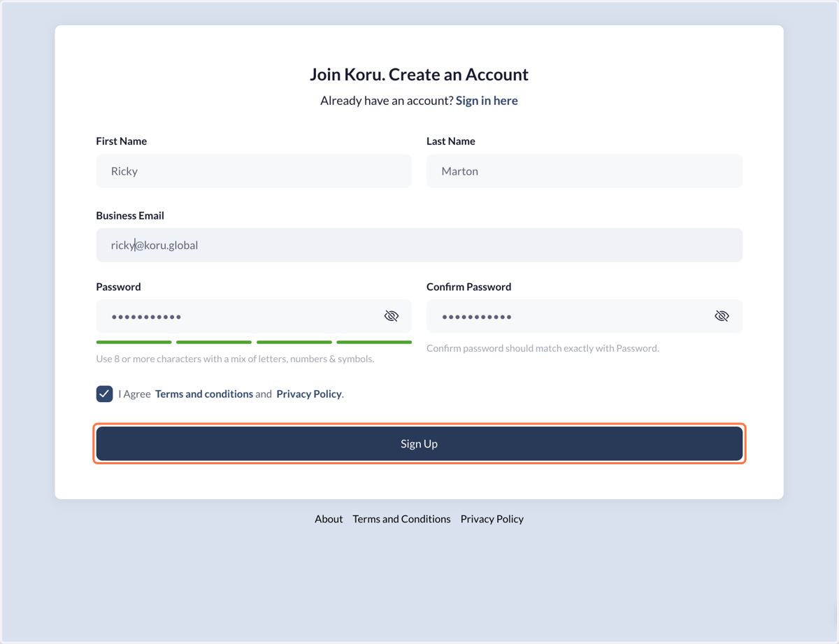The image size is (839, 644).
Task: Click the First Name label
Action: pos(122,141)
